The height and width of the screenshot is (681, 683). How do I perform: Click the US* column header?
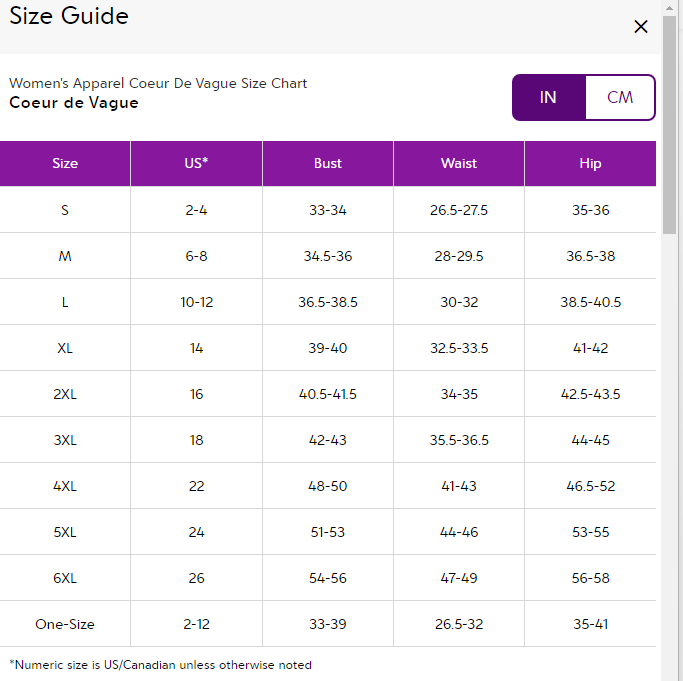coord(196,163)
